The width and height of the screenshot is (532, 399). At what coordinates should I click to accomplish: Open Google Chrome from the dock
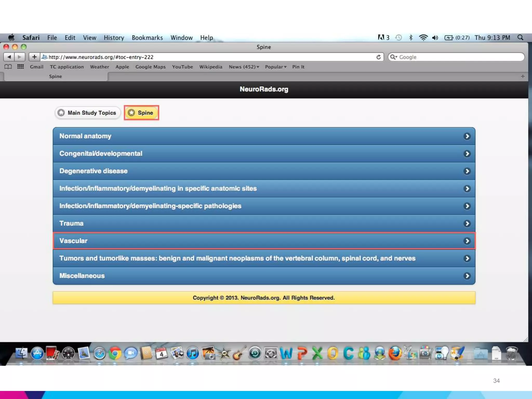coord(115,354)
